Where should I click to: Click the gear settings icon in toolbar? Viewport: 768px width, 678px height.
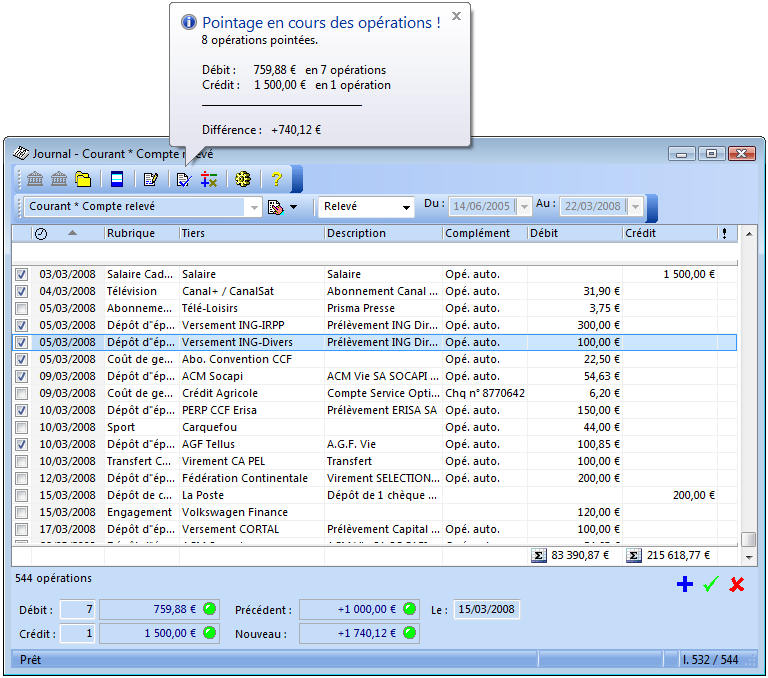click(243, 179)
